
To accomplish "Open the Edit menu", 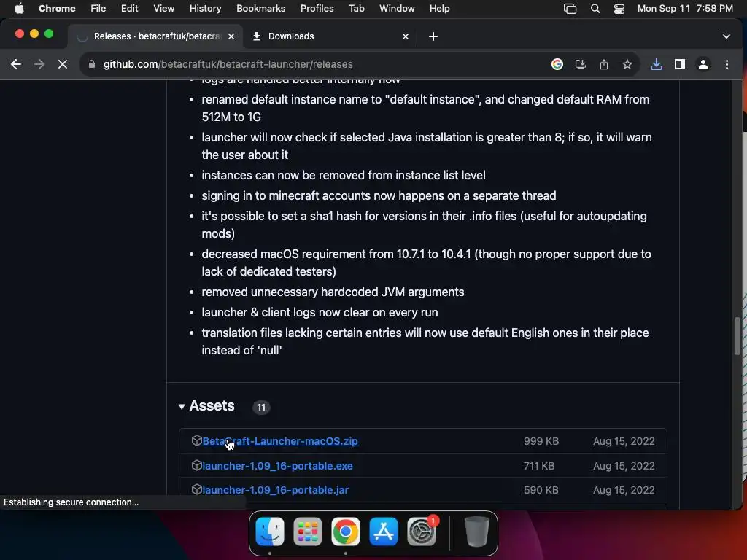I will (x=129, y=9).
